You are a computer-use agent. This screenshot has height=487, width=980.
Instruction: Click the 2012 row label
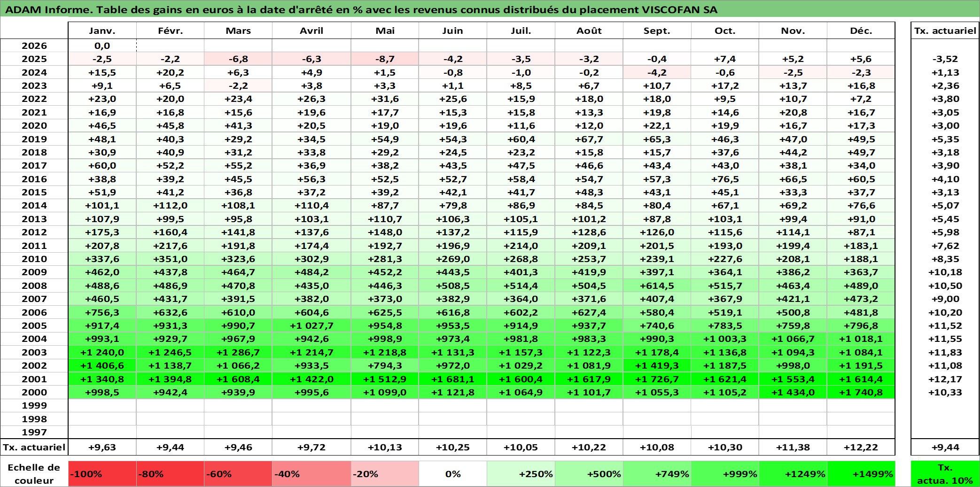[34, 232]
